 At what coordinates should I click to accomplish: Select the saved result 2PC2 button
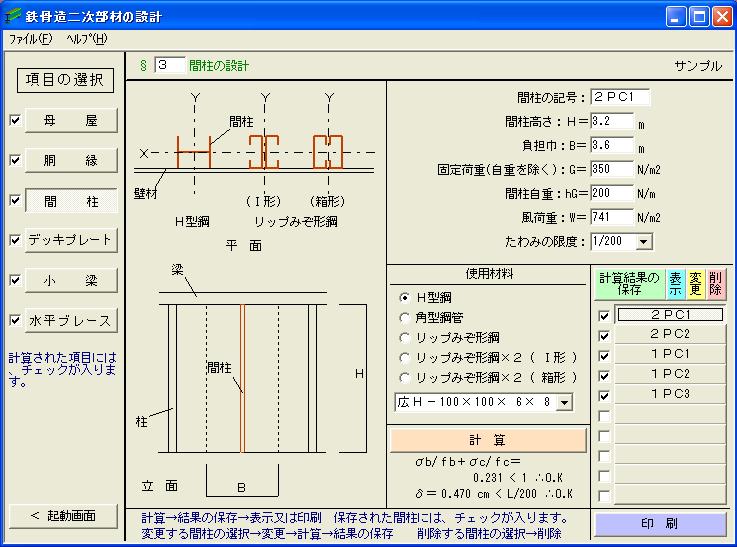coord(669,335)
